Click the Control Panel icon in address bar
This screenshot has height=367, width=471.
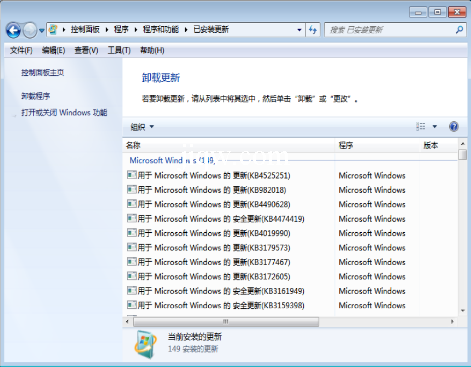tap(53, 30)
